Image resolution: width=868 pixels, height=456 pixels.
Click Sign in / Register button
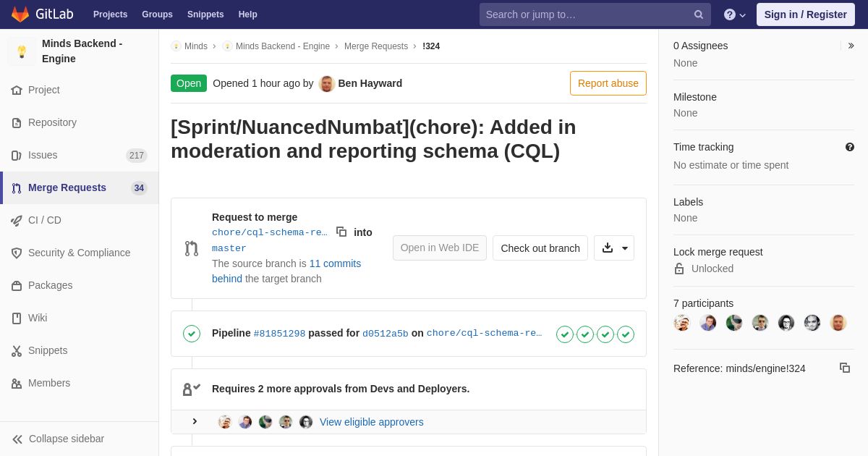806,14
